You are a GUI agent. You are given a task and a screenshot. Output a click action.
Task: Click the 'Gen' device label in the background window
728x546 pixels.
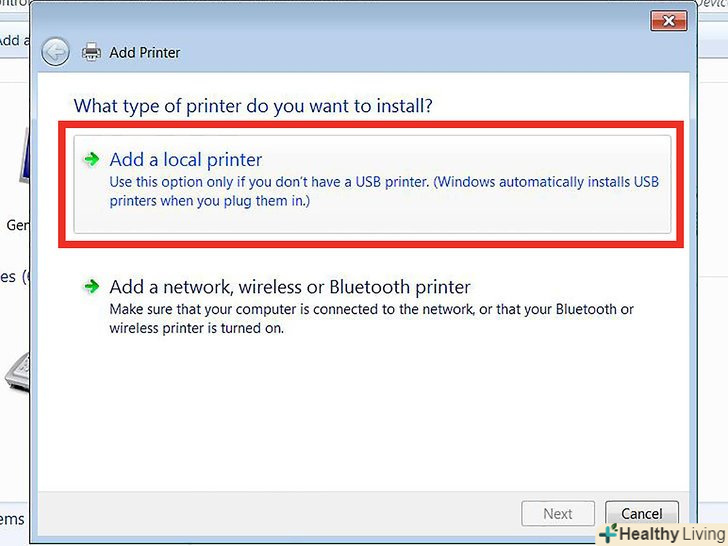[x=17, y=225]
